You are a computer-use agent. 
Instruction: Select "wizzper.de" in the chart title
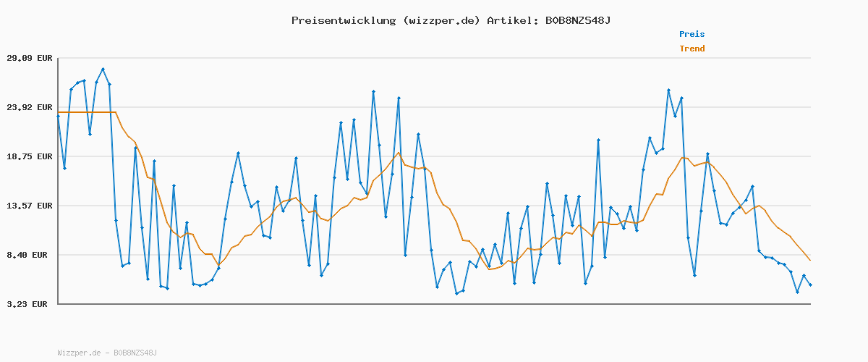441,20
